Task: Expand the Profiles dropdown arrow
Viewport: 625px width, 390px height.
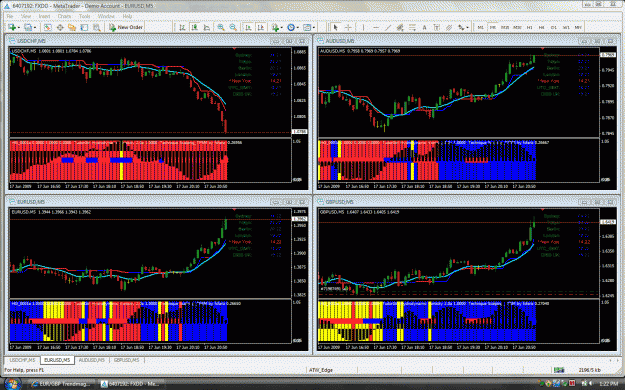Action: (x=35, y=28)
